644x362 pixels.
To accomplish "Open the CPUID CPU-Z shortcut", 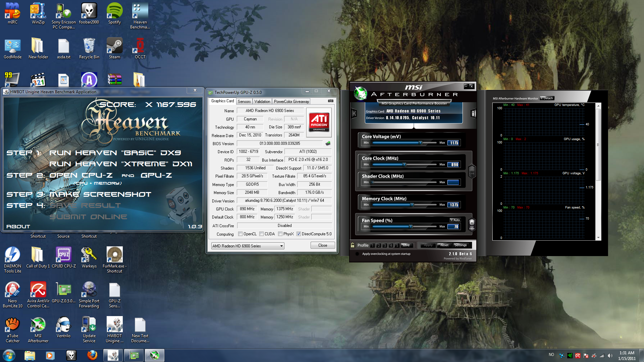I will [x=63, y=258].
